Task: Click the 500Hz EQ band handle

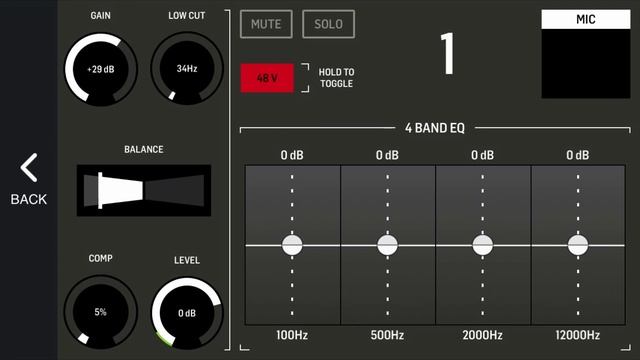Action: pos(387,245)
